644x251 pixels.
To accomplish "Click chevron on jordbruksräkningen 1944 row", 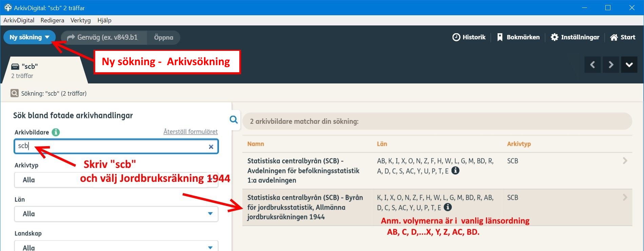I will click(625, 197).
